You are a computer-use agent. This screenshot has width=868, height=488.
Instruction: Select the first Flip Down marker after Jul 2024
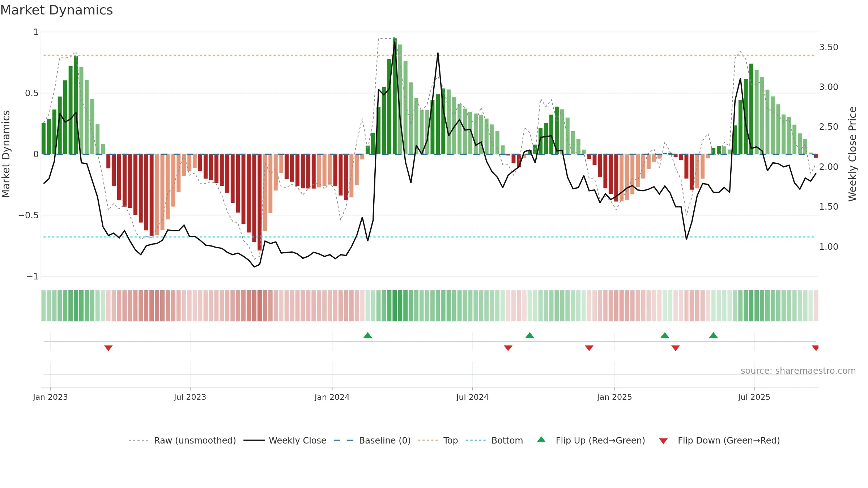[508, 348]
